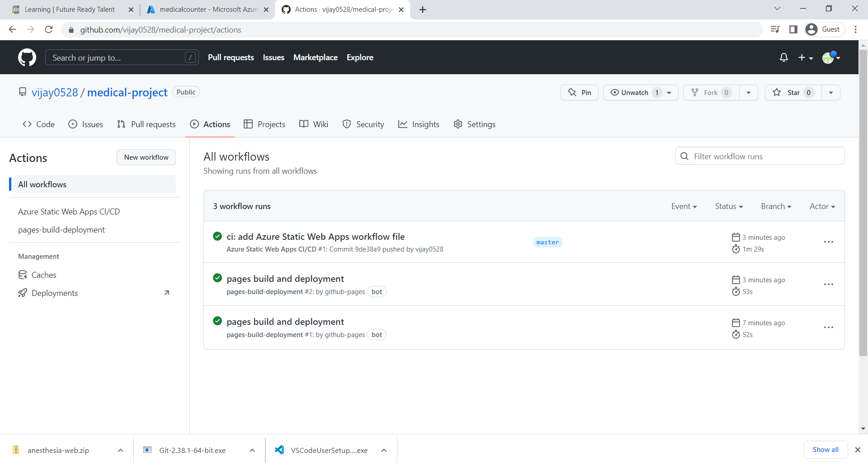Image resolution: width=868 pixels, height=466 pixels.
Task: Pin the repository
Action: [x=580, y=92]
